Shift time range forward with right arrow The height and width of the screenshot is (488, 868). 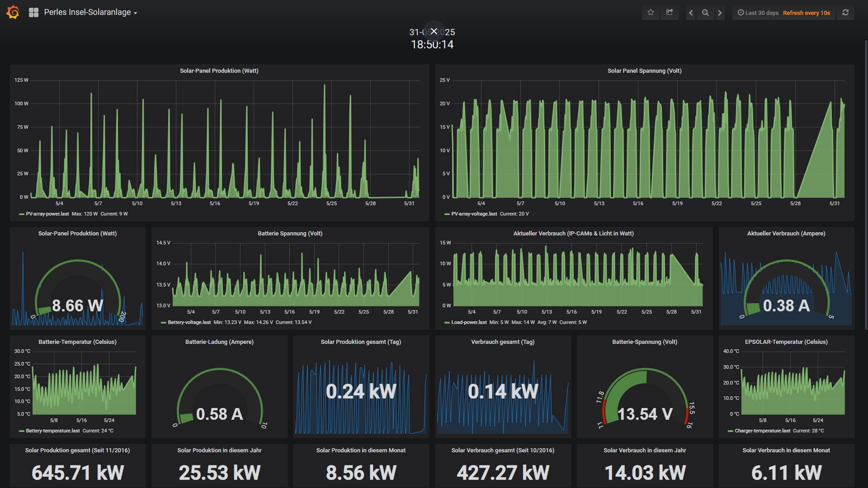coord(720,13)
